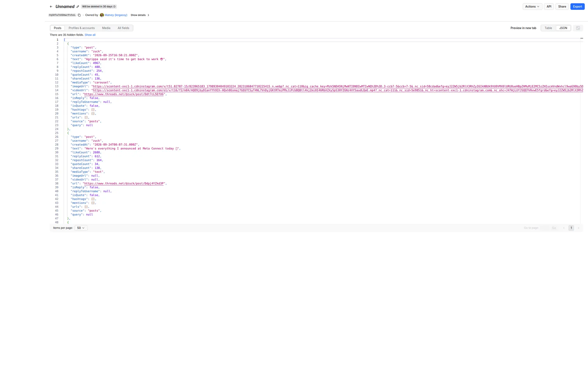Click the "Will be deleted in 30 days" badge

click(x=99, y=7)
